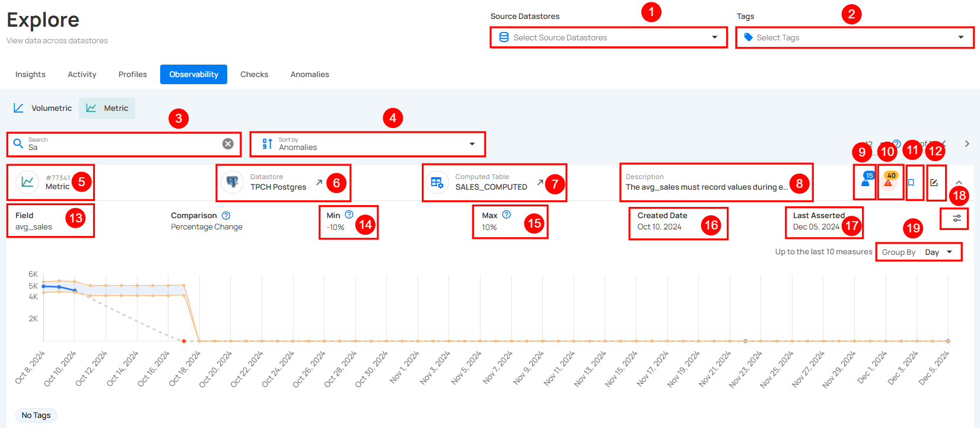
Task: Click 'Up to the last 10 measures' text
Action: [823, 252]
